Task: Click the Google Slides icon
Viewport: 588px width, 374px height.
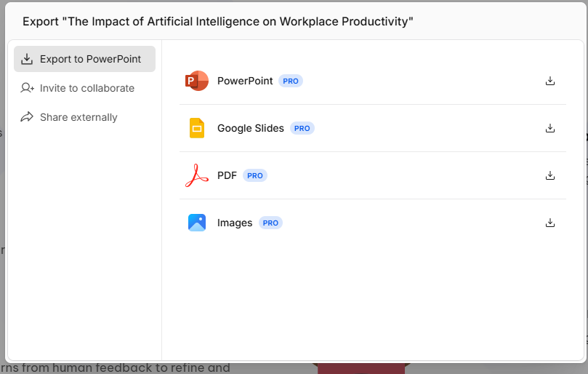Action: tap(197, 128)
